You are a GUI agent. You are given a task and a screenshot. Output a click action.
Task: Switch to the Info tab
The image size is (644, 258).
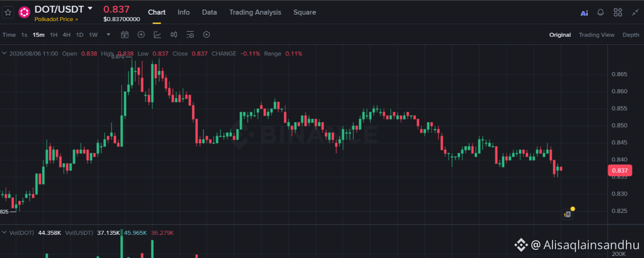point(184,12)
